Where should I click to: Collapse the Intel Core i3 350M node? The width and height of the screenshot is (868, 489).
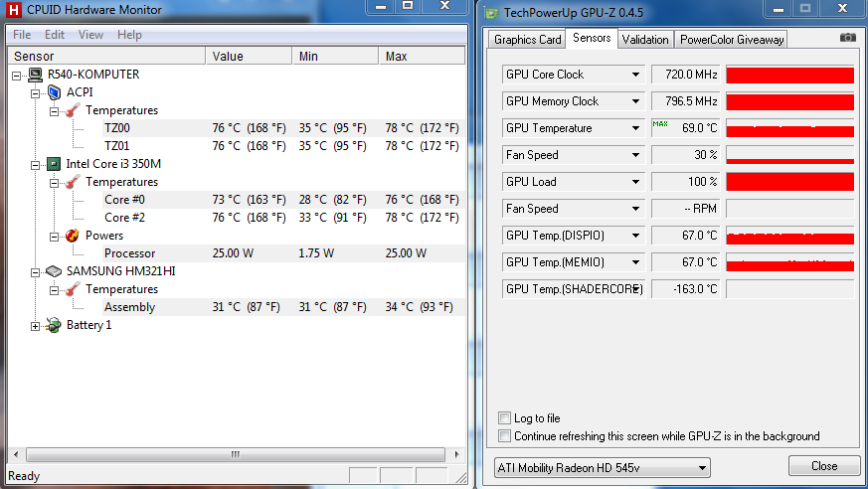click(36, 165)
